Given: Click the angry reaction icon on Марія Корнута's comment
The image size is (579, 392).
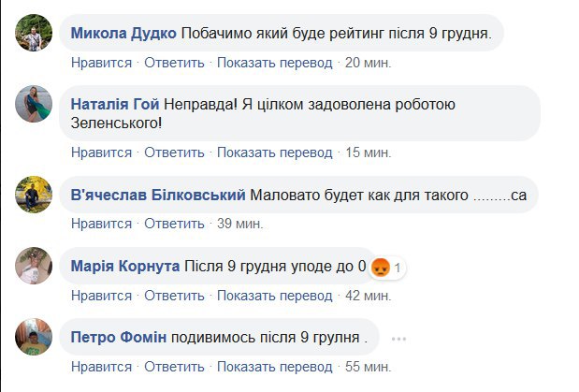Looking at the screenshot, I should [381, 268].
